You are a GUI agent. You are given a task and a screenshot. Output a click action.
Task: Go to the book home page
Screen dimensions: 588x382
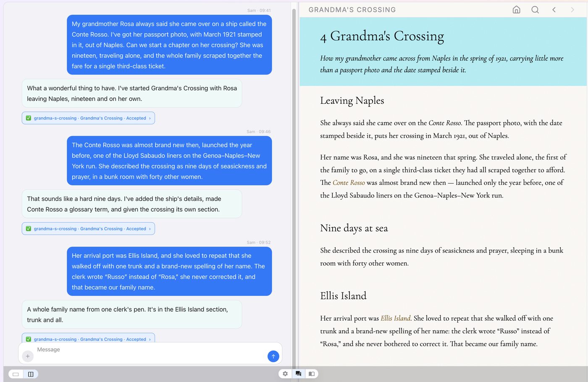point(517,10)
